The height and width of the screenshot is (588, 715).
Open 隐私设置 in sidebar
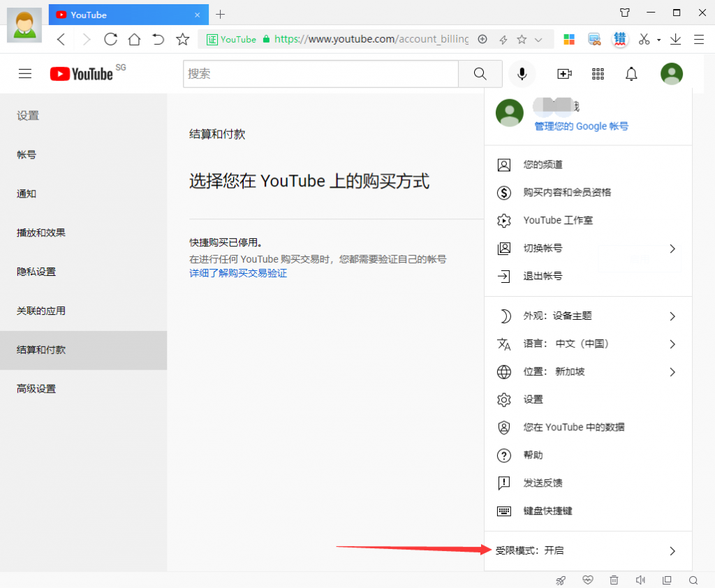[x=84, y=272]
